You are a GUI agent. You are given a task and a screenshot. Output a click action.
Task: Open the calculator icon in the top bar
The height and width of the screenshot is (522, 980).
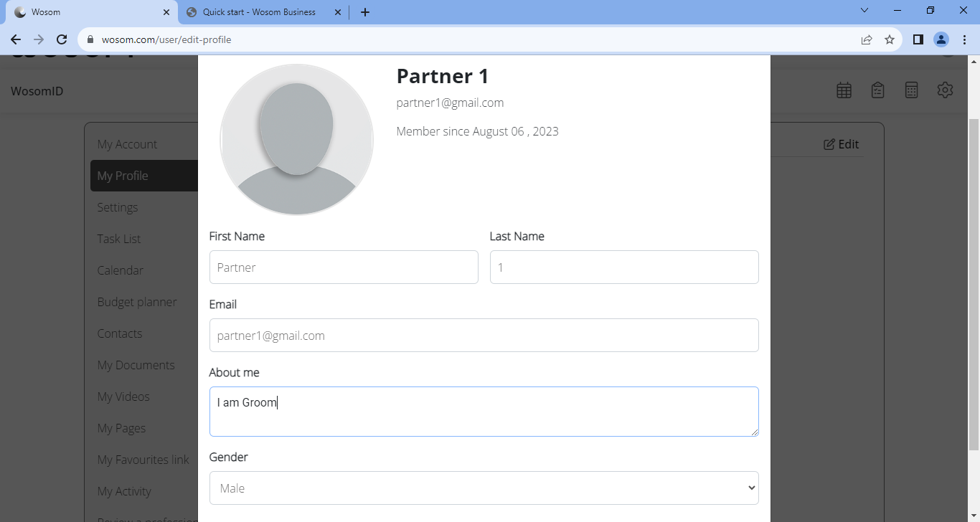click(911, 90)
